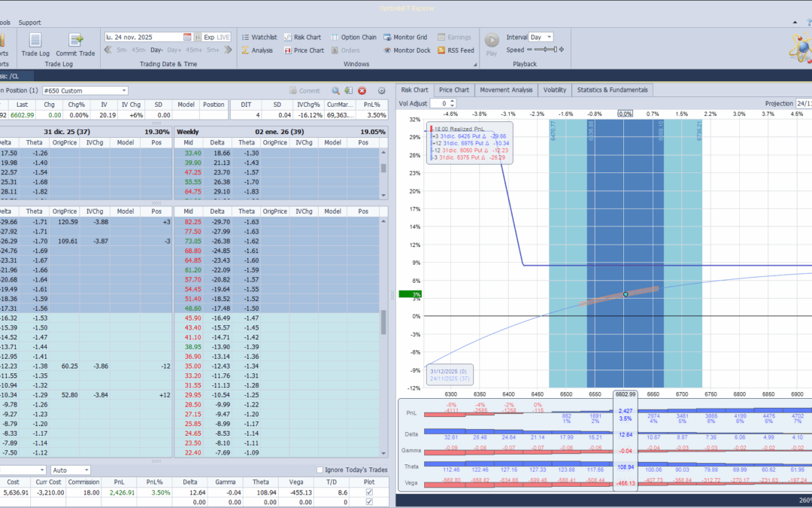Open the RSS Feed window
Image resolution: width=812 pixels, height=508 pixels.
click(x=456, y=50)
